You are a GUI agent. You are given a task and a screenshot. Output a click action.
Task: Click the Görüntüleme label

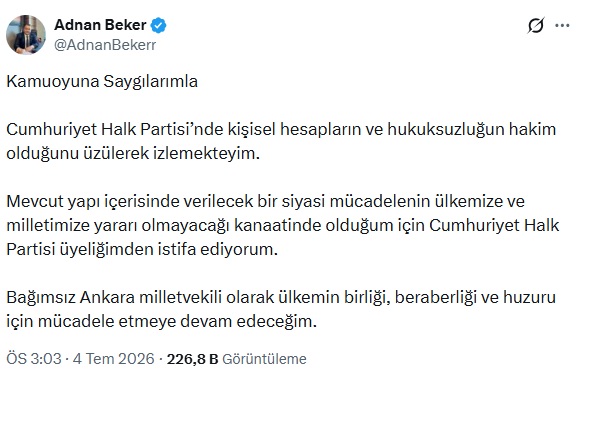[x=264, y=359]
